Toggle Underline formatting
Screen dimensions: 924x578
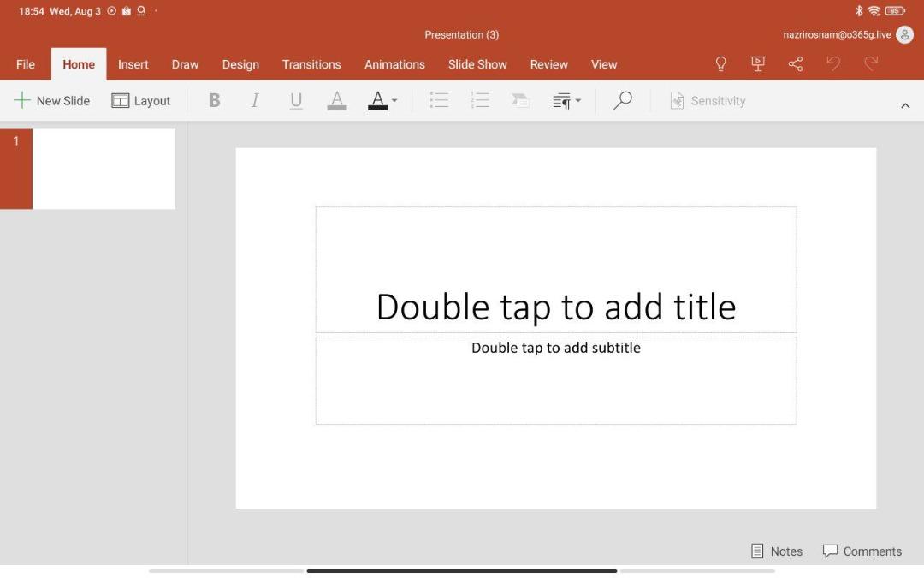coord(296,101)
